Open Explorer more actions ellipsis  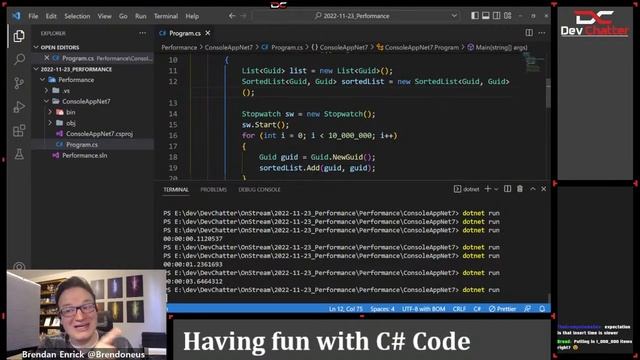[142, 33]
